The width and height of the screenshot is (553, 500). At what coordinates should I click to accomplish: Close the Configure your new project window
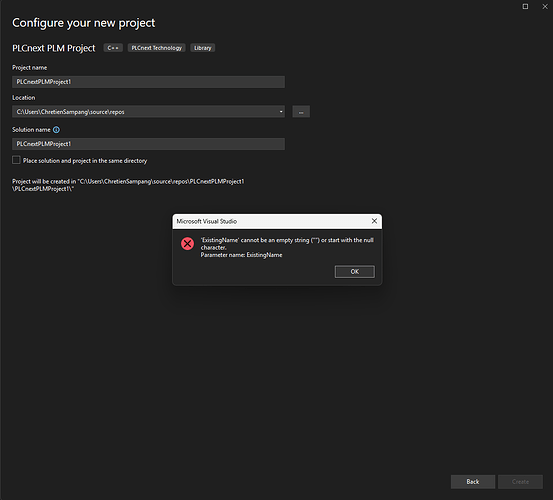click(x=545, y=7)
